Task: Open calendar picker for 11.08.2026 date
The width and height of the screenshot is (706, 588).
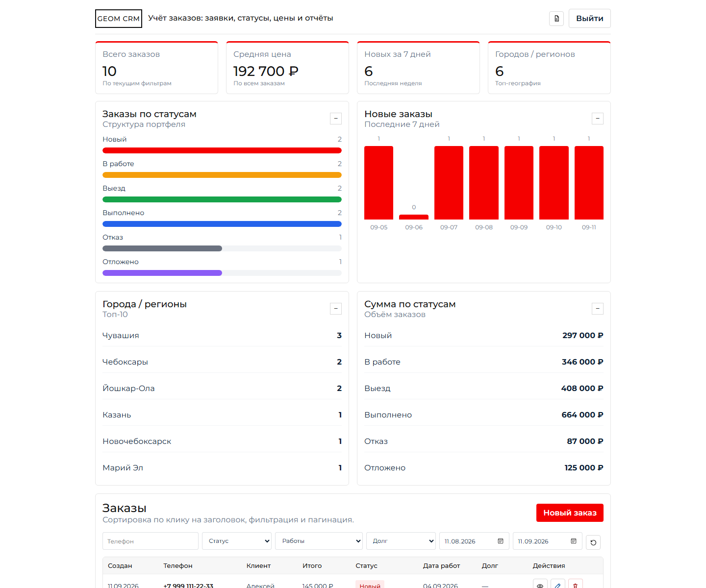Action: pos(501,541)
